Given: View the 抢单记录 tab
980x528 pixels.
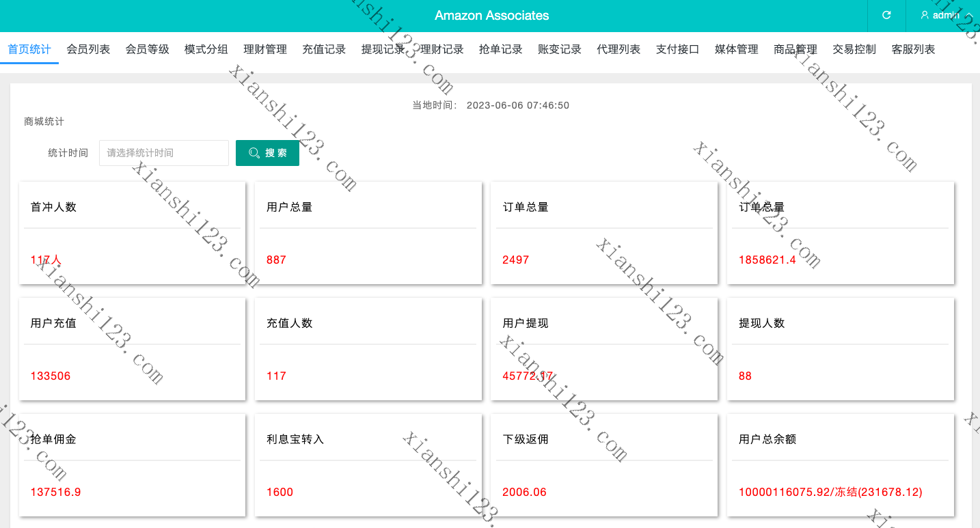Looking at the screenshot, I should pyautogui.click(x=501, y=49).
